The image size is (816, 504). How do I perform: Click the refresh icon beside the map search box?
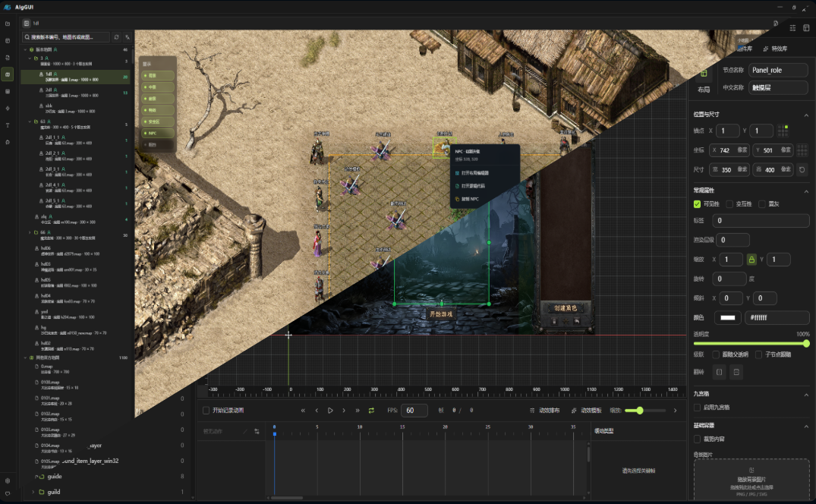point(116,37)
